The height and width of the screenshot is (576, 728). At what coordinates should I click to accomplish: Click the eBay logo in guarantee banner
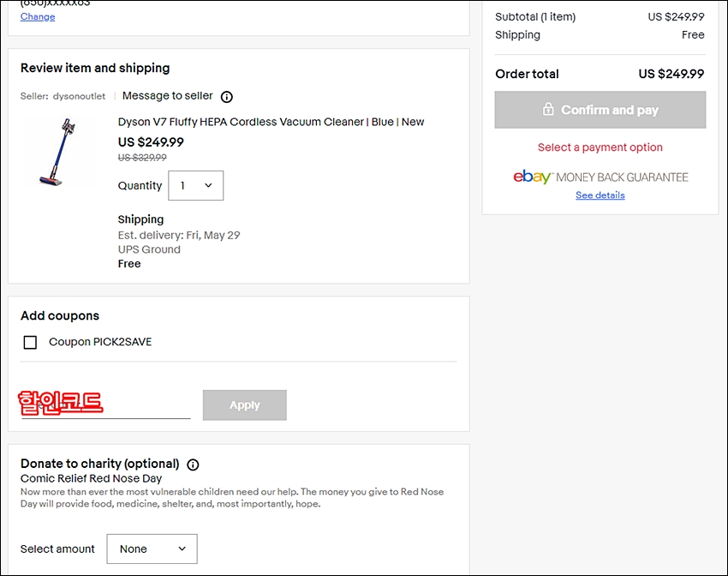coord(532,177)
